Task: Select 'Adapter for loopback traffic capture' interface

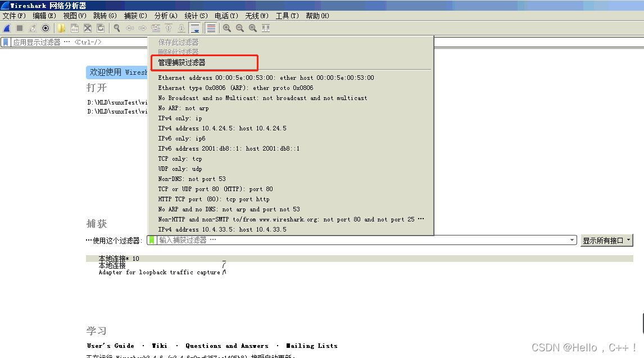Action: click(x=160, y=273)
